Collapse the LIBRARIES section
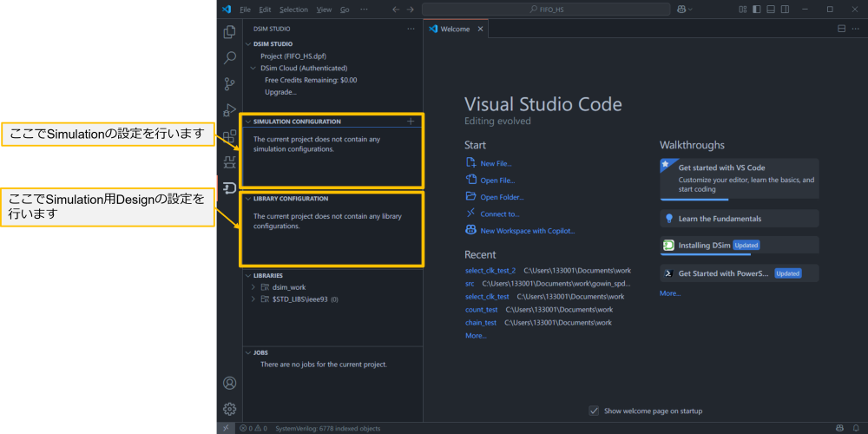This screenshot has width=868, height=434. (x=248, y=275)
